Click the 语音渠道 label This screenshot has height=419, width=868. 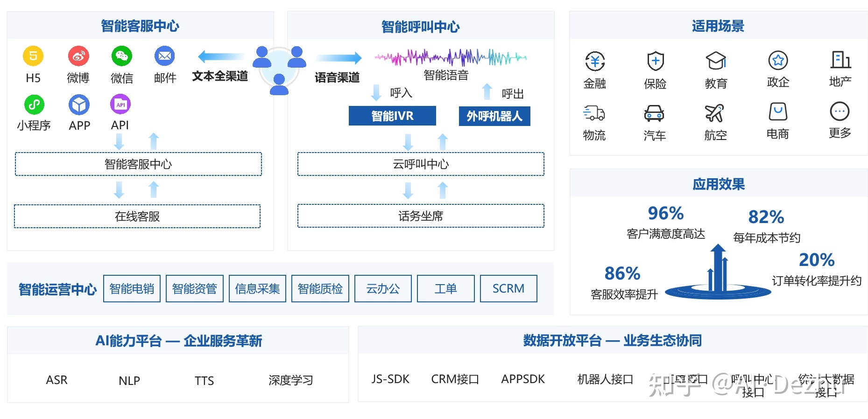click(337, 77)
